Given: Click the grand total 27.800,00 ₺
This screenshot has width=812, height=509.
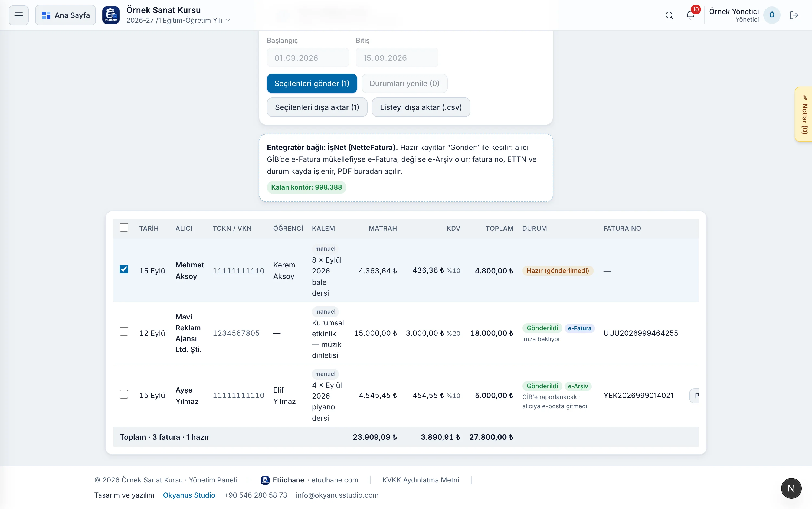Looking at the screenshot, I should 491,437.
